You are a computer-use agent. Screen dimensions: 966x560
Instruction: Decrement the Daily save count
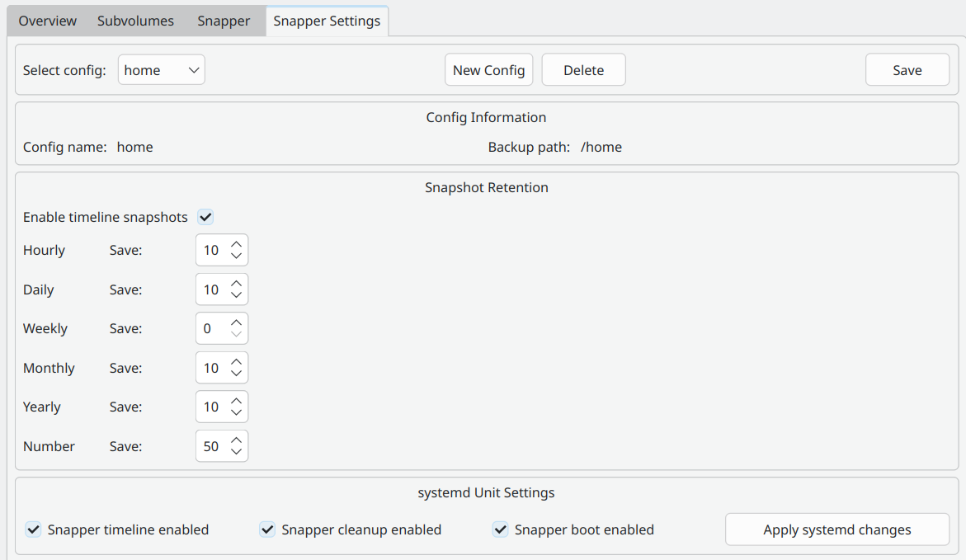(236, 295)
